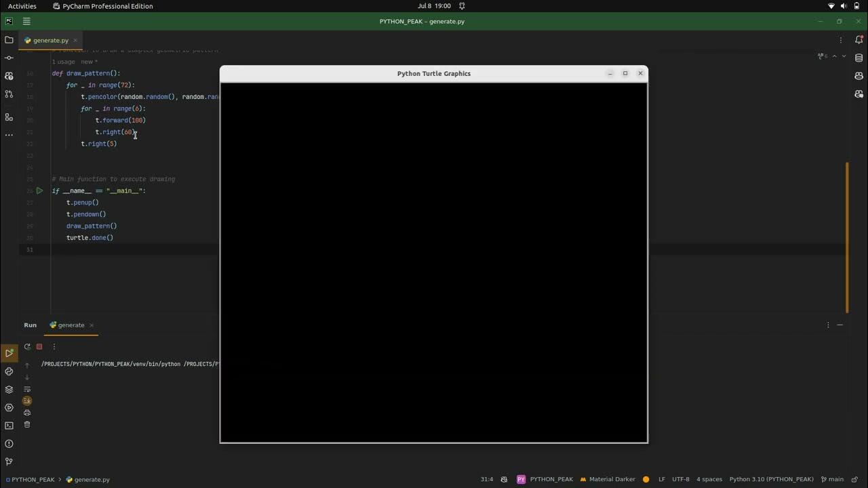
Task: Click the PyCharm logo icon in title bar
Action: click(x=9, y=21)
